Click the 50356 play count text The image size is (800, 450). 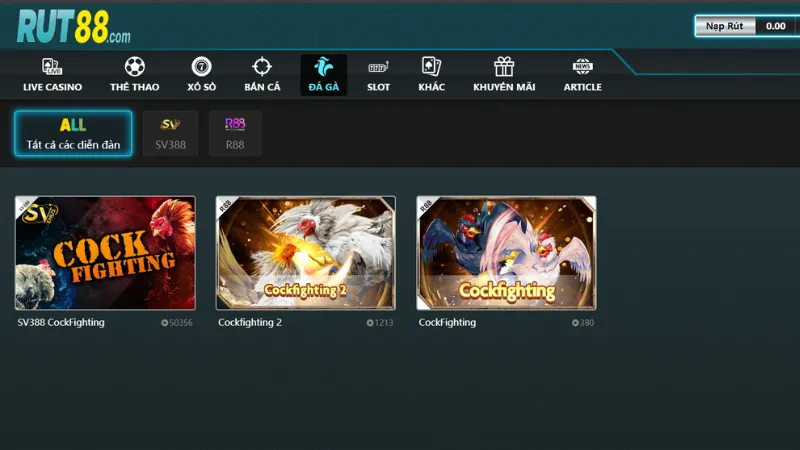click(x=181, y=322)
